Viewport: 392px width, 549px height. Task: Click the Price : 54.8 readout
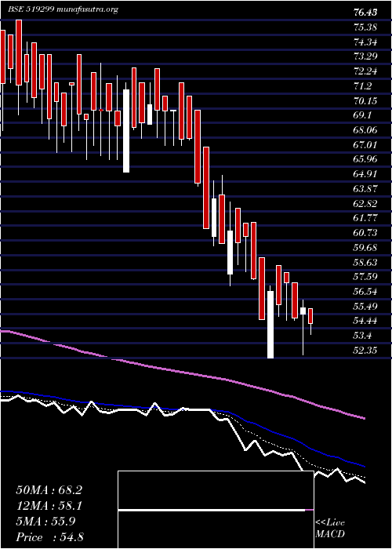click(x=49, y=537)
